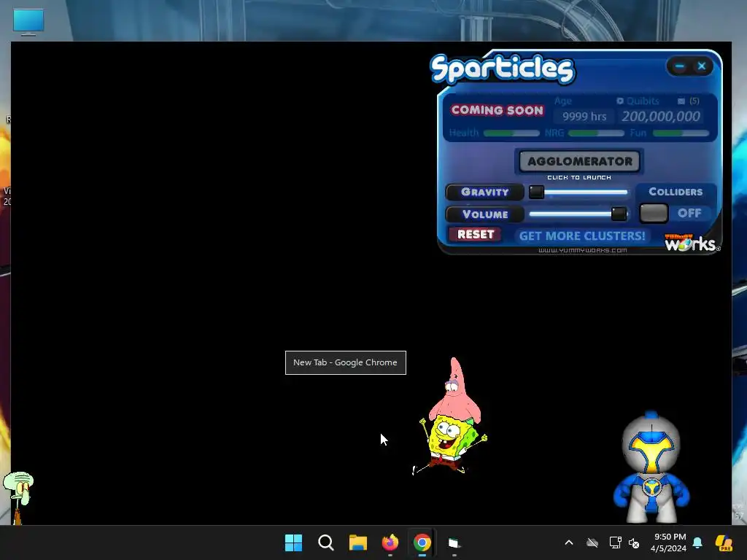Click the mail icon with (5)
This screenshot has width=747, height=560.
click(688, 101)
